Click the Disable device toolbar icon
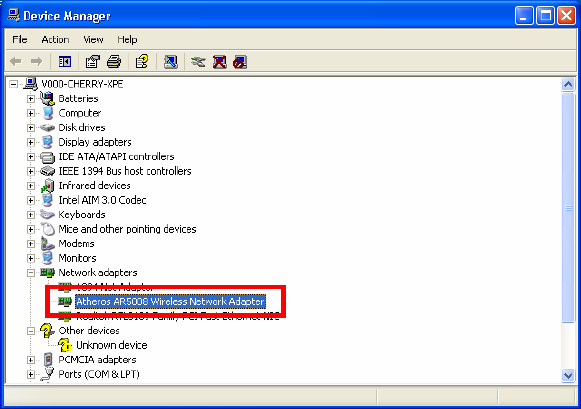This screenshot has height=409, width=581. point(240,61)
